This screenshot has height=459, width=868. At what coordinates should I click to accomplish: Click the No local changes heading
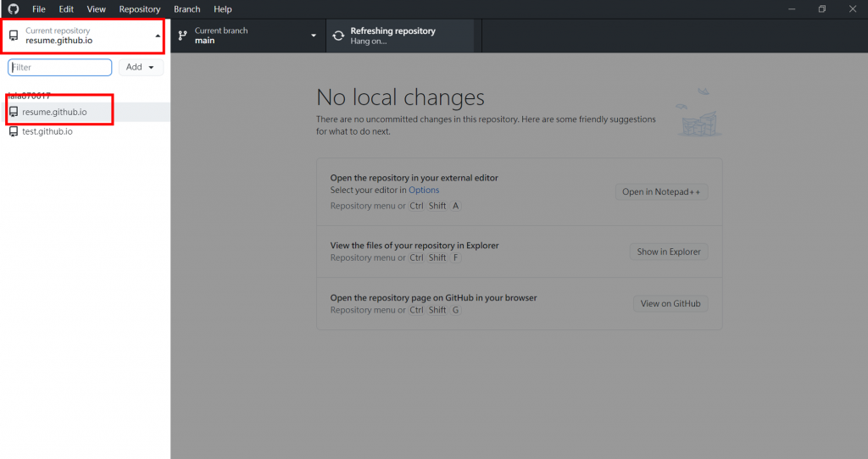click(400, 97)
